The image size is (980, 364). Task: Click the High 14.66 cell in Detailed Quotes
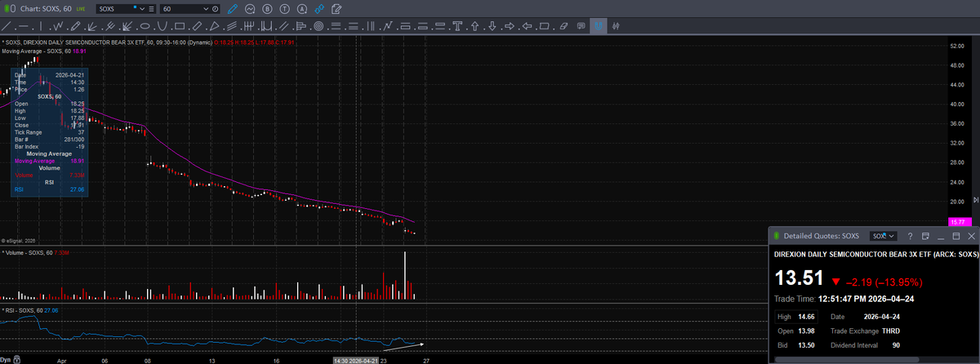795,316
